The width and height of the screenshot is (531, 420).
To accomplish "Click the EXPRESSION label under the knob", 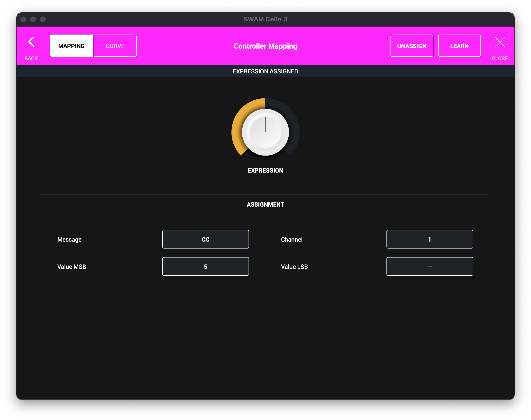I will 265,170.
